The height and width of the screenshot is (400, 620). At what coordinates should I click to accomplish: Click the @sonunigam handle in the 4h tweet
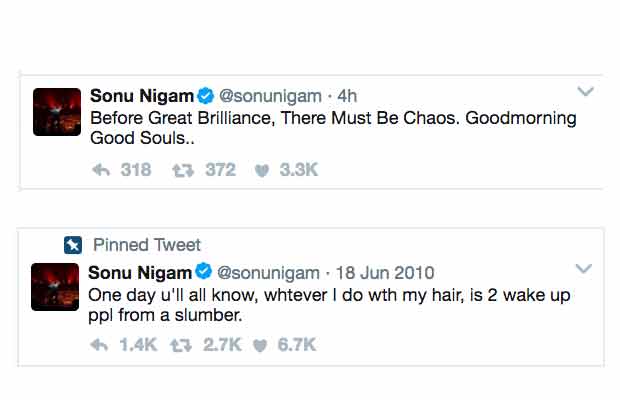pos(270,96)
